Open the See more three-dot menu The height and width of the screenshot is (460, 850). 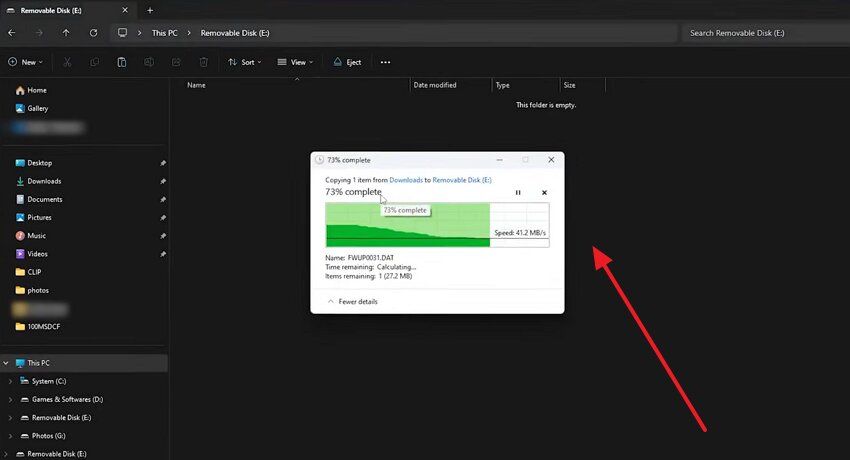pos(385,62)
